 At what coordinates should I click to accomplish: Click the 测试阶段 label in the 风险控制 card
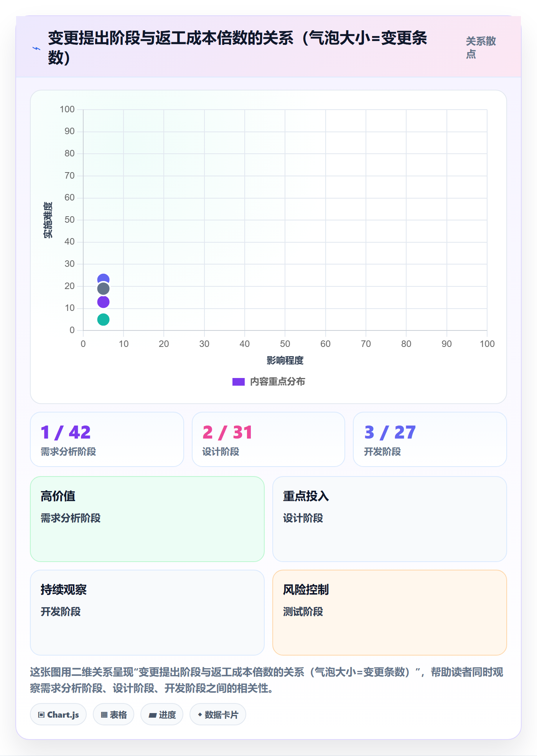(303, 611)
